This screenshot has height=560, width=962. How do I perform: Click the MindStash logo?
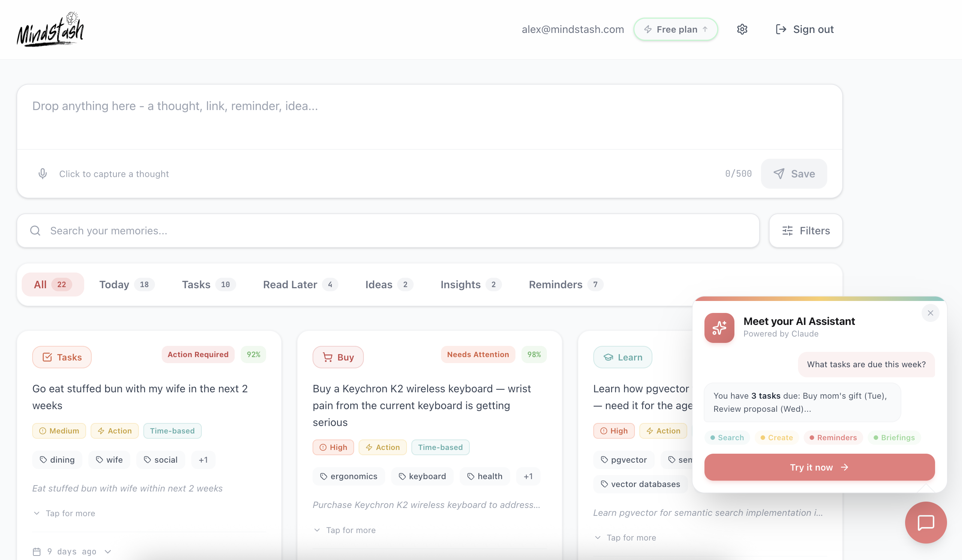click(50, 30)
